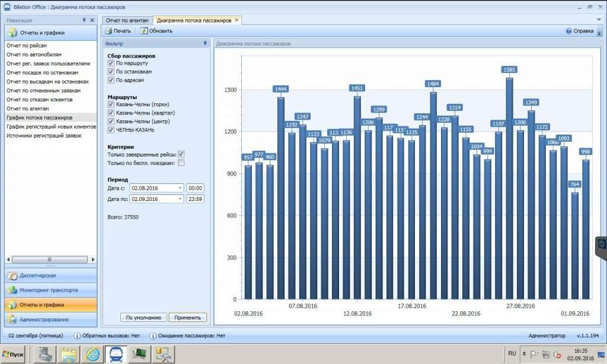Click the Print (Печать) toolbar icon
The width and height of the screenshot is (607, 364).
108,31
